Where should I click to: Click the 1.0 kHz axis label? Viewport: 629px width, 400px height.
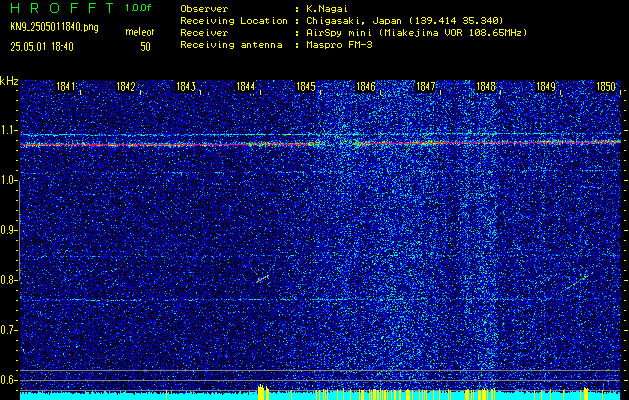[x=8, y=181]
